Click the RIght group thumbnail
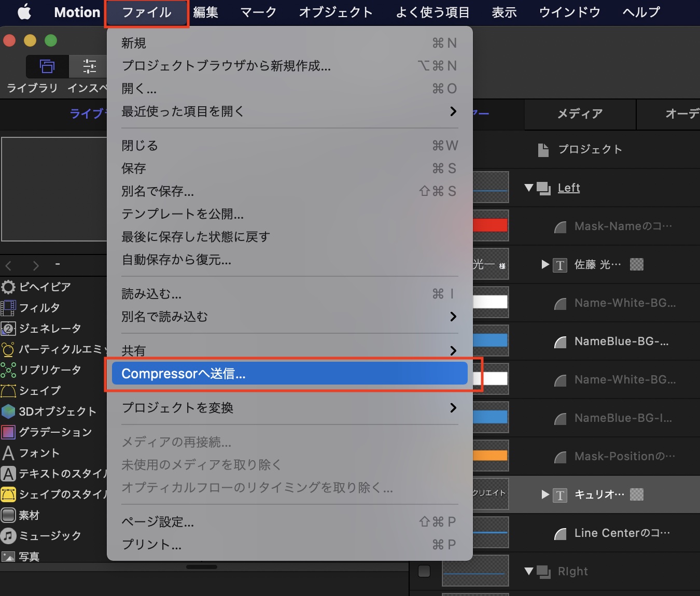700x596 pixels. coord(475,571)
